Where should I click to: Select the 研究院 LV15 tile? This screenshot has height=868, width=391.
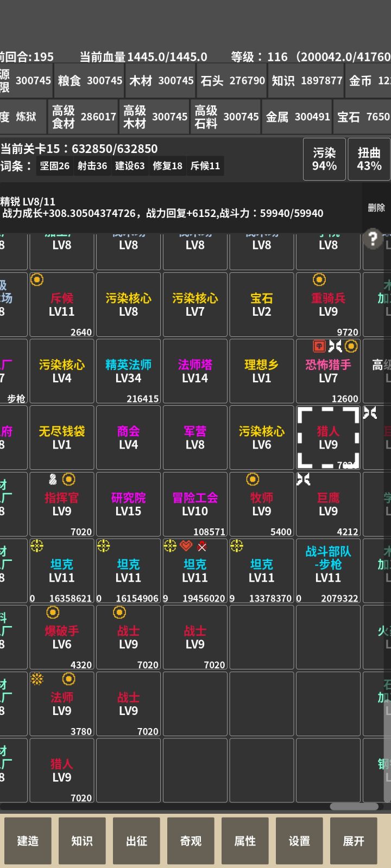[x=128, y=505]
